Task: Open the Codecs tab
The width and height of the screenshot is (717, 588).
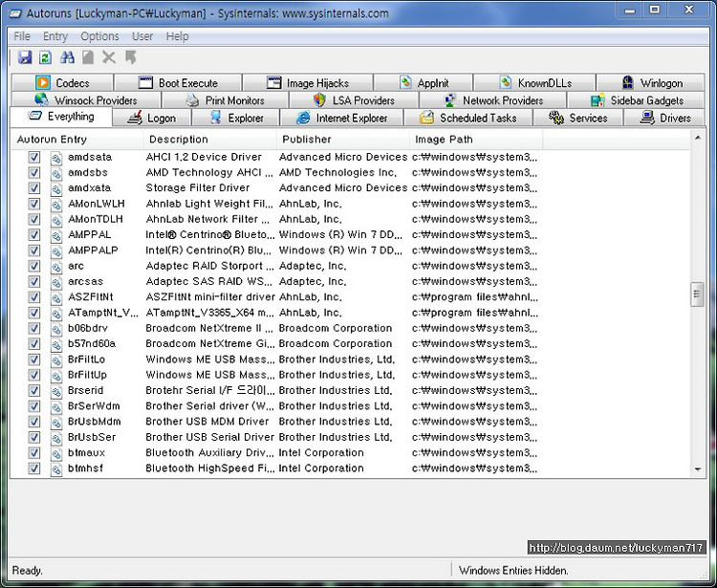Action: point(62,83)
